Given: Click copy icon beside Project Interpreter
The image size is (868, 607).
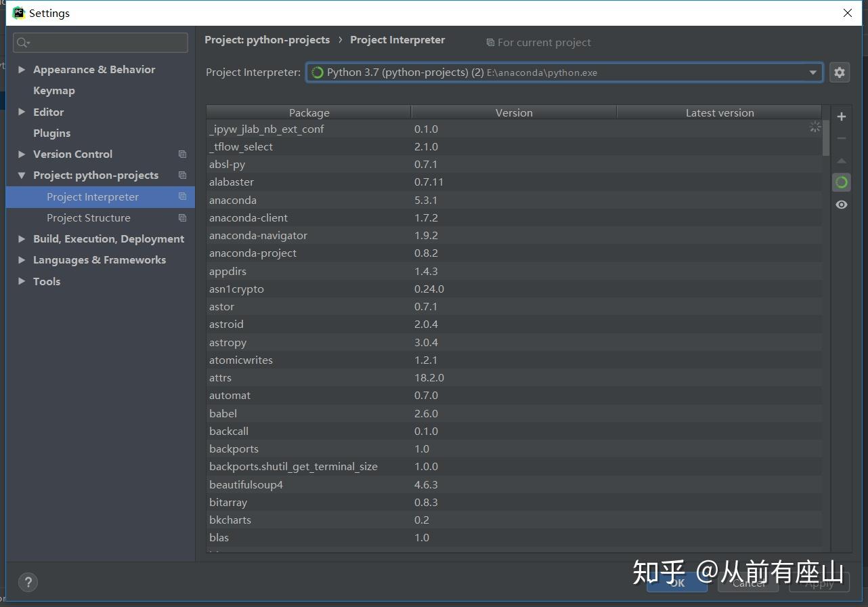Looking at the screenshot, I should click(182, 196).
